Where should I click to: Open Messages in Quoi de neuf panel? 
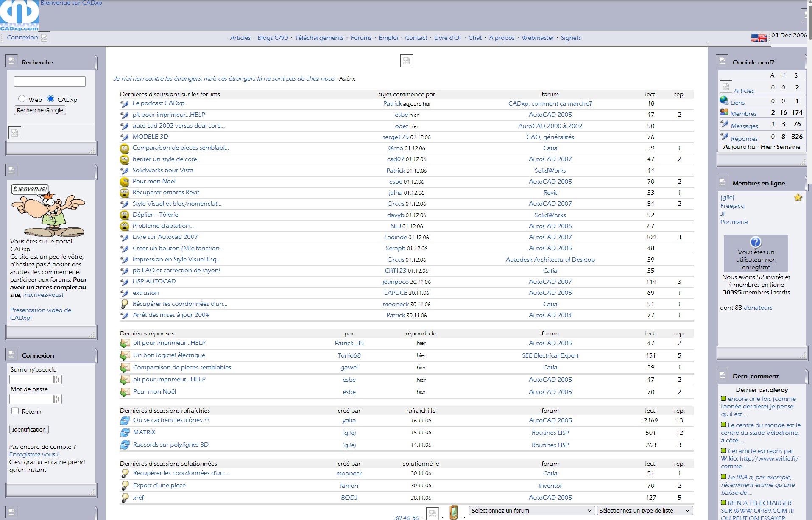click(x=744, y=126)
